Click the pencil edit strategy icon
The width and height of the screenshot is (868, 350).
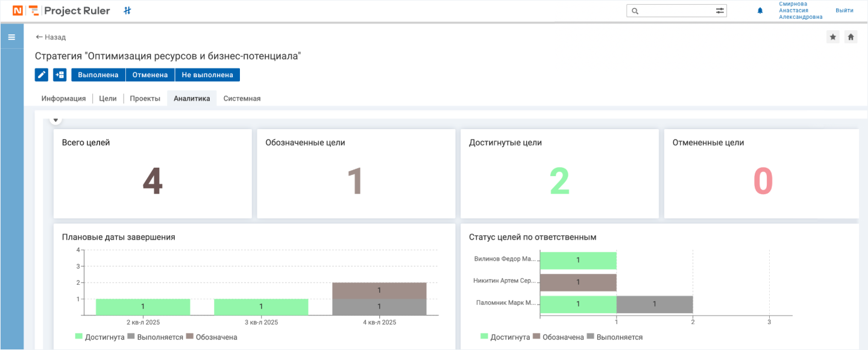42,75
